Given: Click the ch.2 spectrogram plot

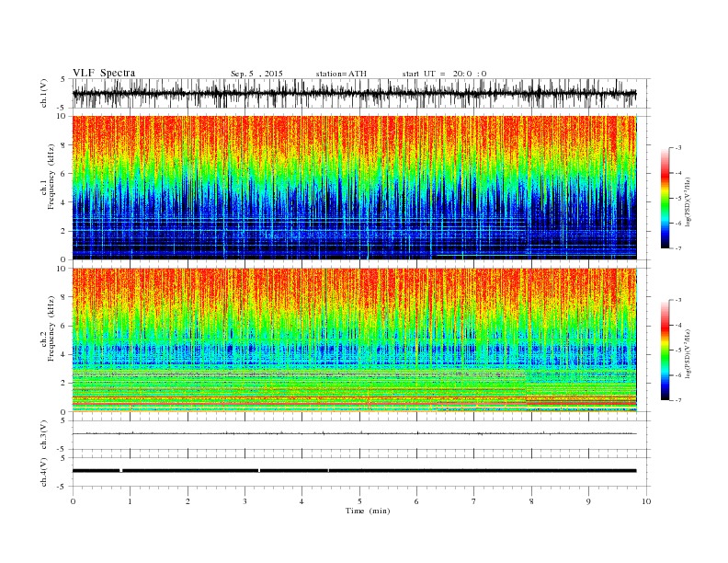Looking at the screenshot, I should coord(354,340).
